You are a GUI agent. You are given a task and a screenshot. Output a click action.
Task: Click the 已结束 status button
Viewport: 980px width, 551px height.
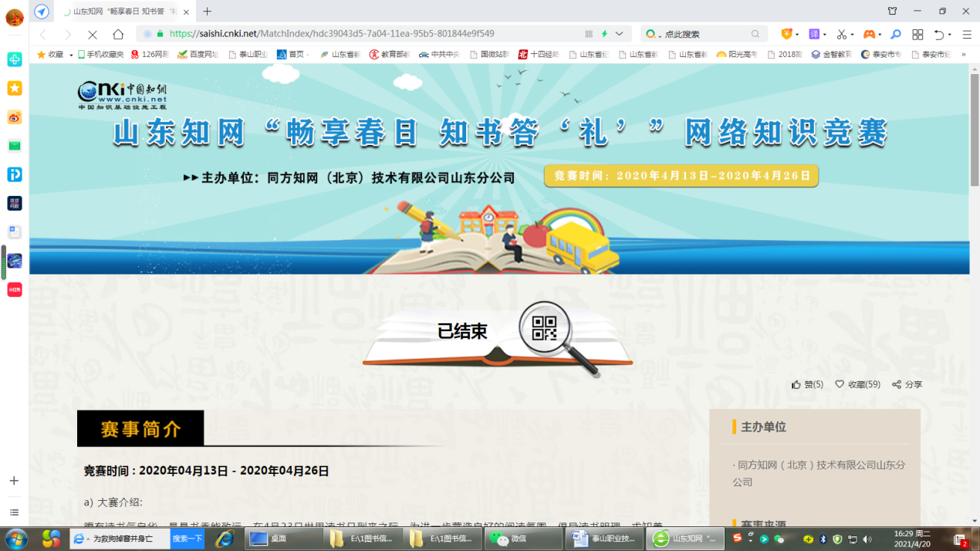pyautogui.click(x=462, y=331)
